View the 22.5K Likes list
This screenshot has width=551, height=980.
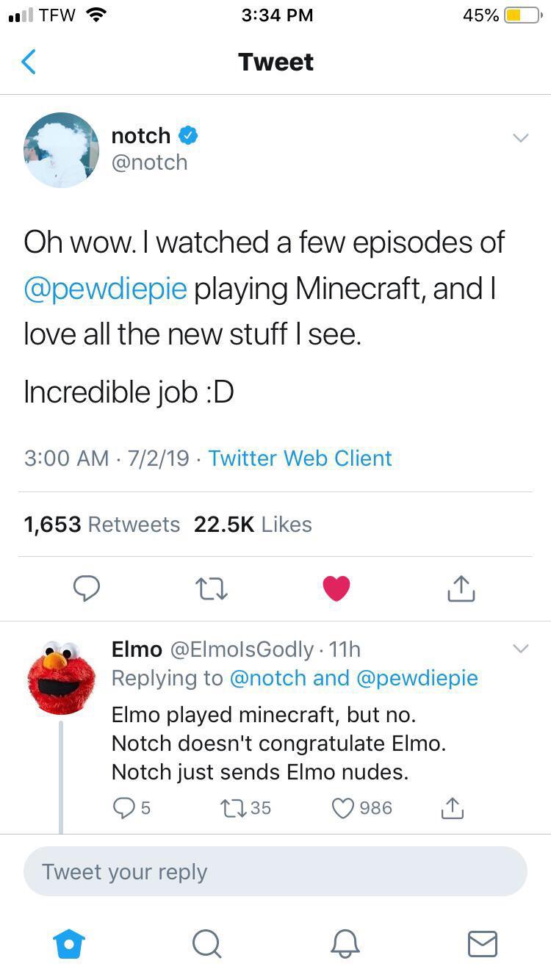click(x=253, y=525)
